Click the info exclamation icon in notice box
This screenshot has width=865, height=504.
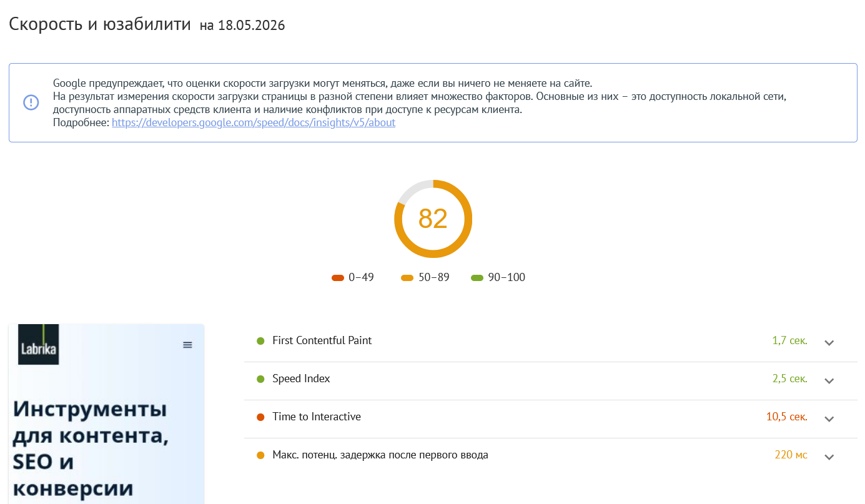click(31, 102)
